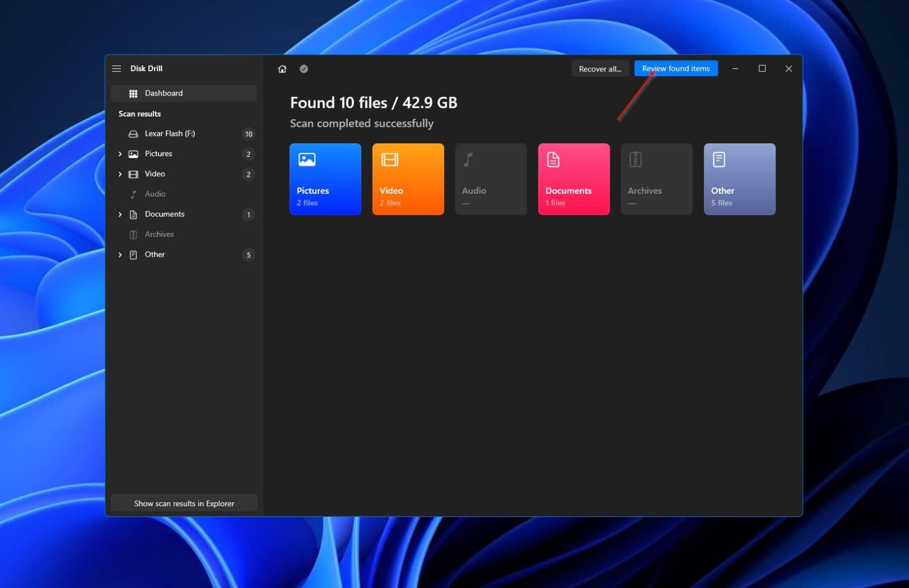Viewport: 909px width, 588px height.
Task: Select Audio in the sidebar
Action: pyautogui.click(x=155, y=194)
